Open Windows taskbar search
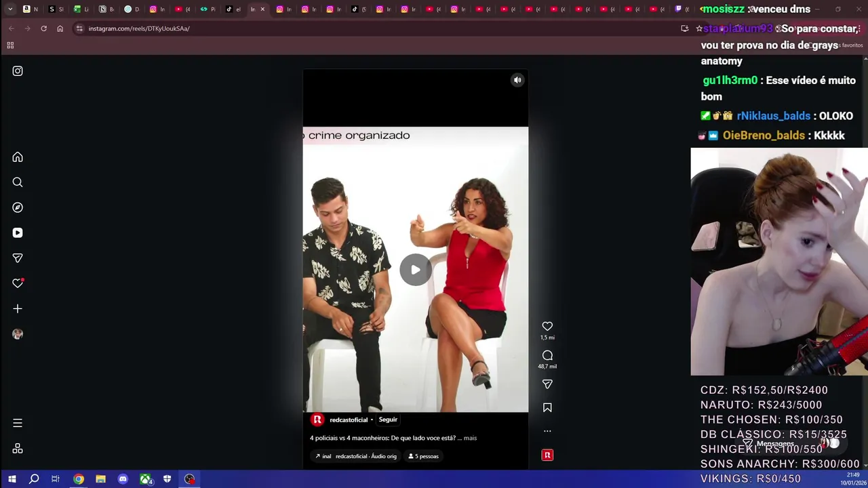The height and width of the screenshot is (488, 868). point(34,479)
